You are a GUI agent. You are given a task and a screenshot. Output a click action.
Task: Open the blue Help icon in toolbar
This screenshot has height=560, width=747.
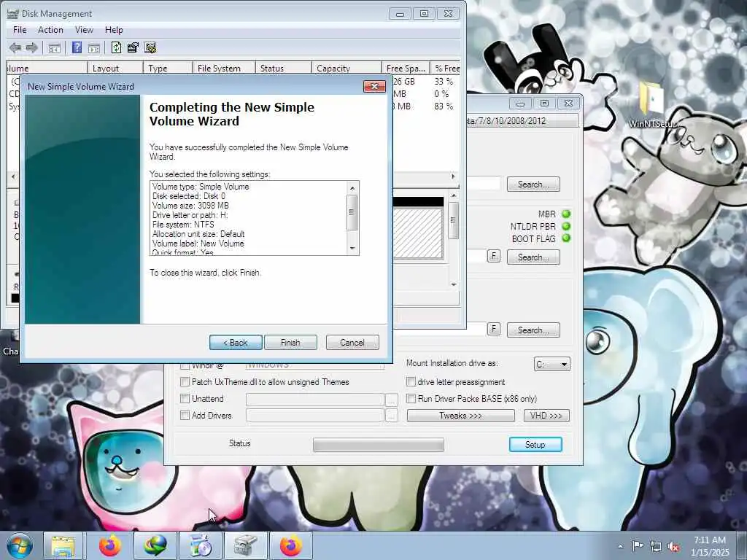tap(77, 47)
